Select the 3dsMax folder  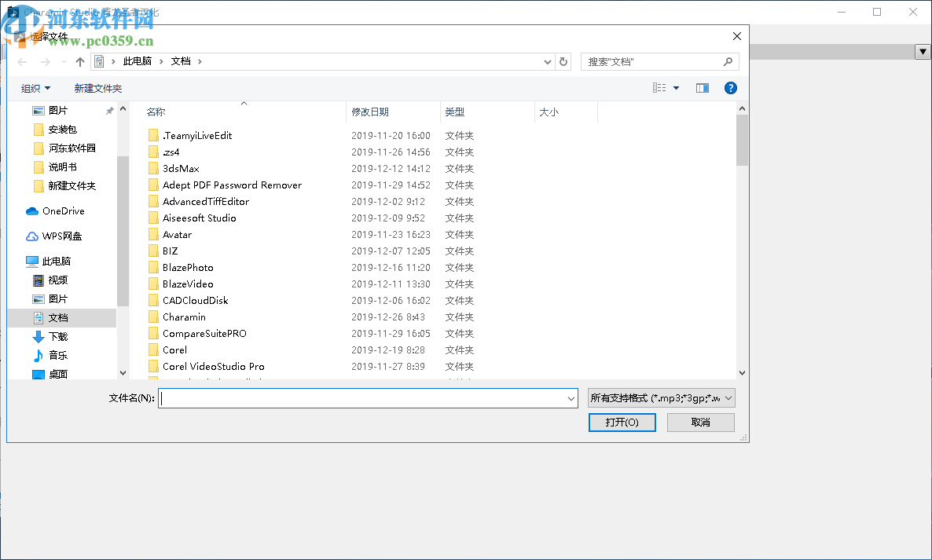(181, 169)
